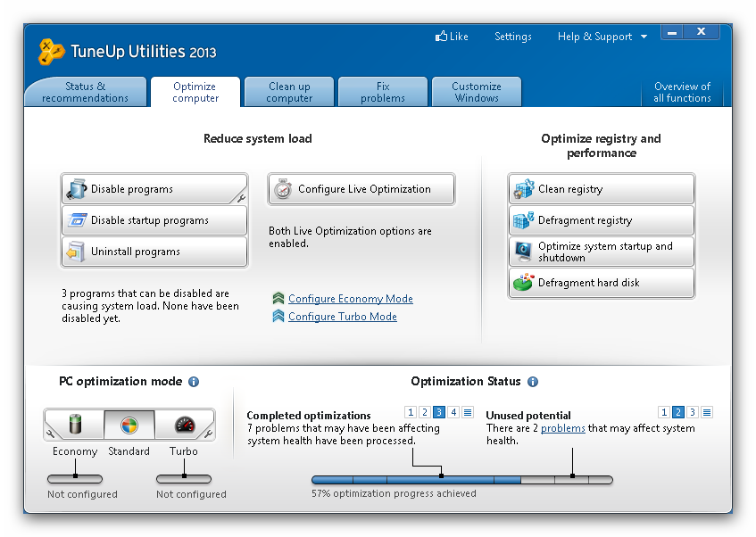The width and height of the screenshot is (756, 537).
Task: Open Help & Support dropdown arrow
Action: (x=644, y=37)
